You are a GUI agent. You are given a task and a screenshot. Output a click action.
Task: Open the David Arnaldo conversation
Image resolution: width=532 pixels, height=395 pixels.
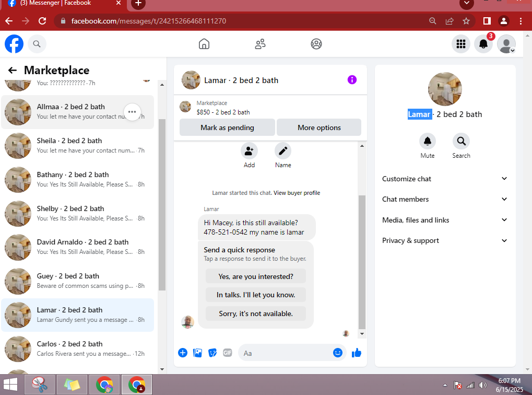point(77,247)
